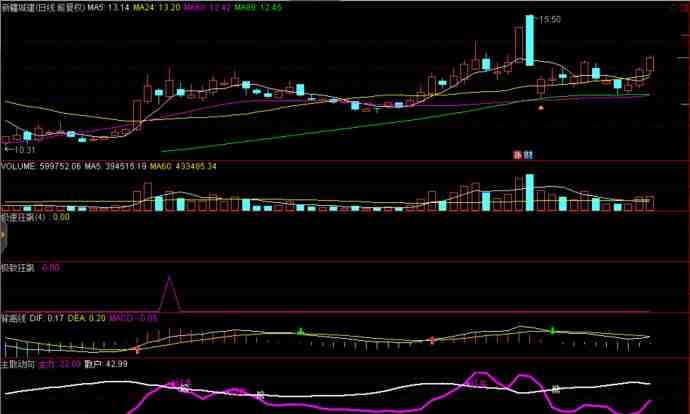Open the collapsed side panel handle on the left edge
690x414 pixels.
tap(3, 235)
